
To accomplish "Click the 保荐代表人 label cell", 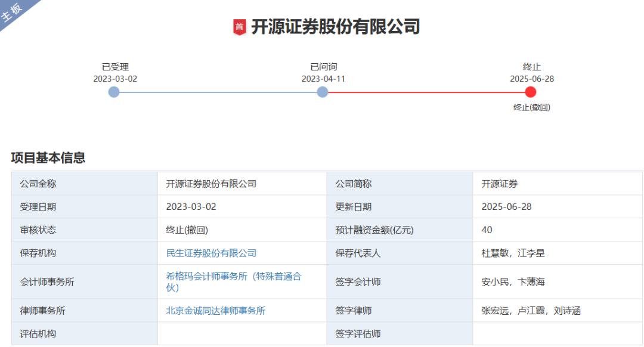I will [400, 253].
